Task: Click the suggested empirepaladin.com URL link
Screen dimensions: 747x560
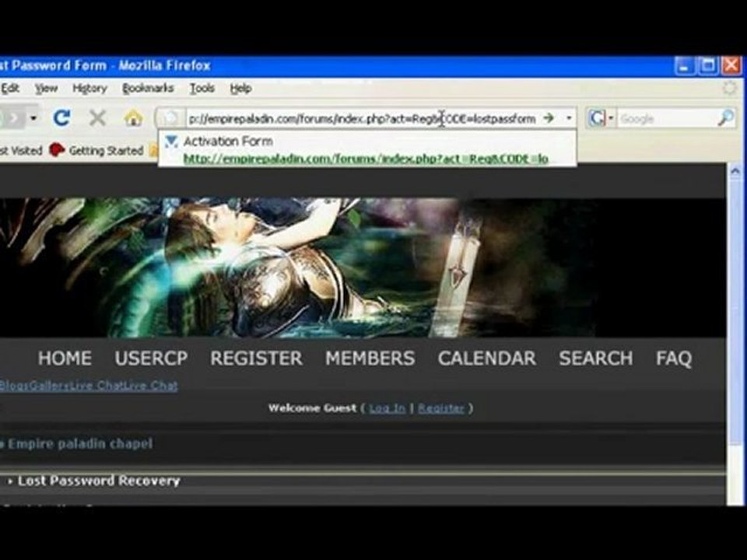Action: click(366, 159)
